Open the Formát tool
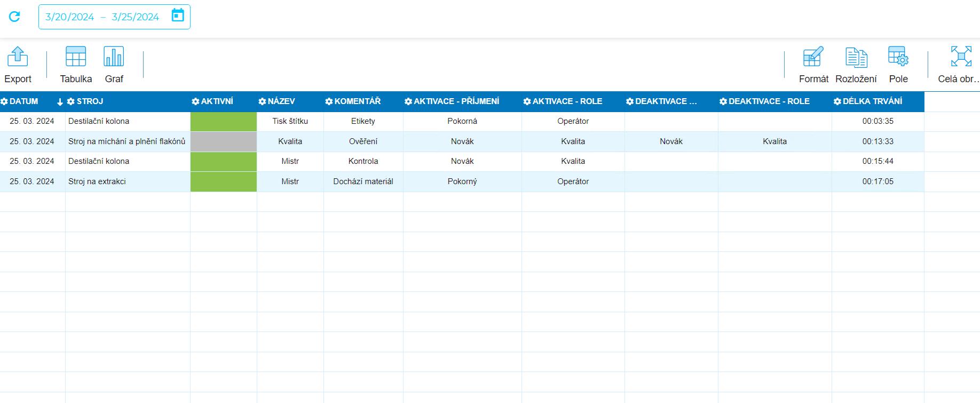The image size is (980, 403). click(813, 65)
